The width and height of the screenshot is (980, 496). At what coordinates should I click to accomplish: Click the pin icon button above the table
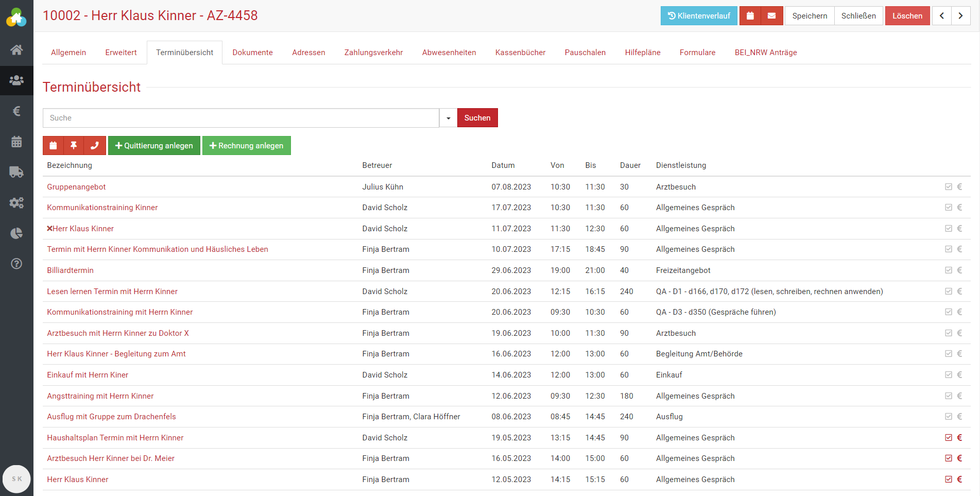(74, 146)
